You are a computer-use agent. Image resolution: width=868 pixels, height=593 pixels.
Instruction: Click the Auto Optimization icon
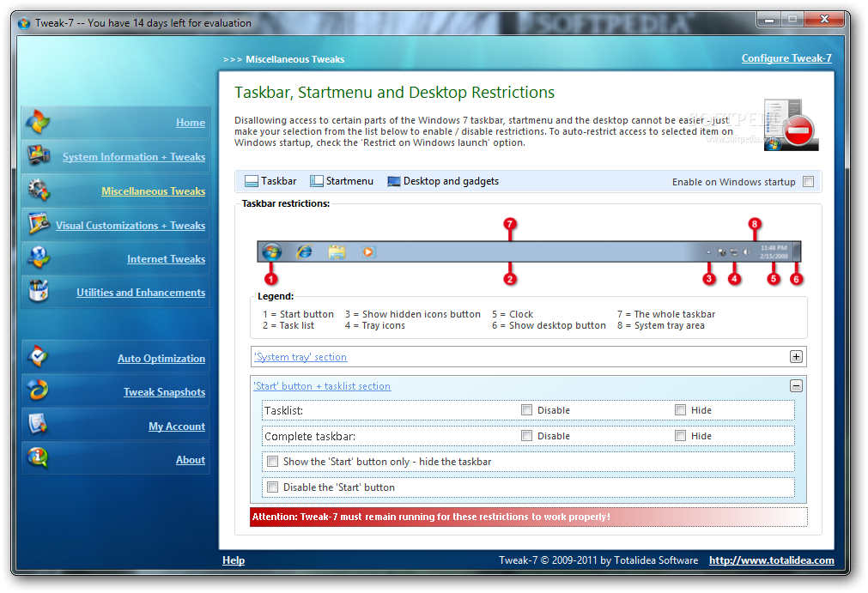tap(38, 357)
